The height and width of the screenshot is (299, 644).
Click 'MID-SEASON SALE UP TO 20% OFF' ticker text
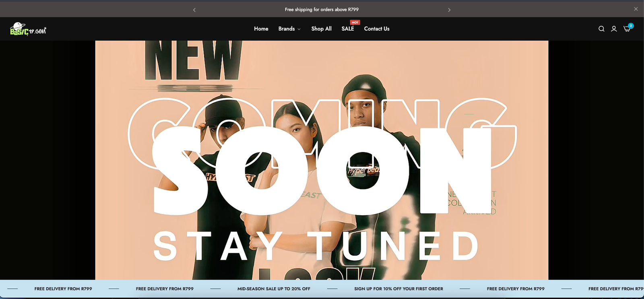coord(274,289)
